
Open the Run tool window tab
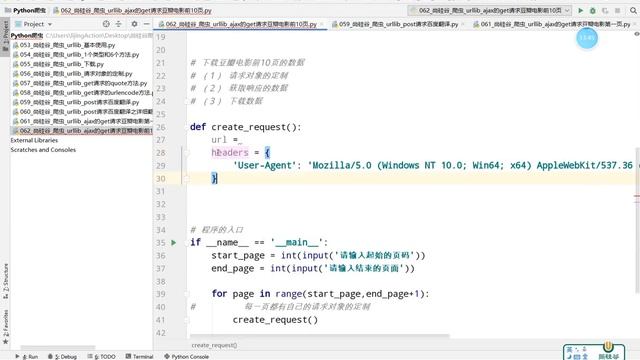pyautogui.click(x=27, y=356)
